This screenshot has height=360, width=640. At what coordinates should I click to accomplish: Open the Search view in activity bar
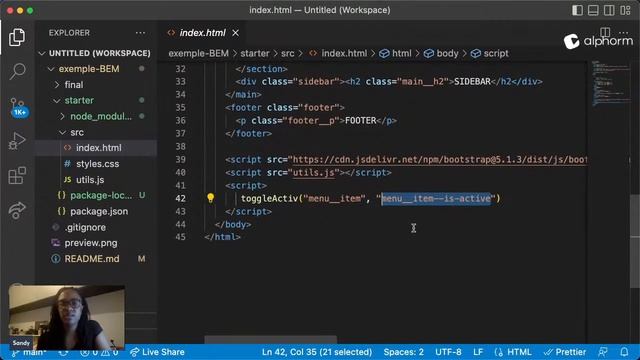click(x=17, y=71)
